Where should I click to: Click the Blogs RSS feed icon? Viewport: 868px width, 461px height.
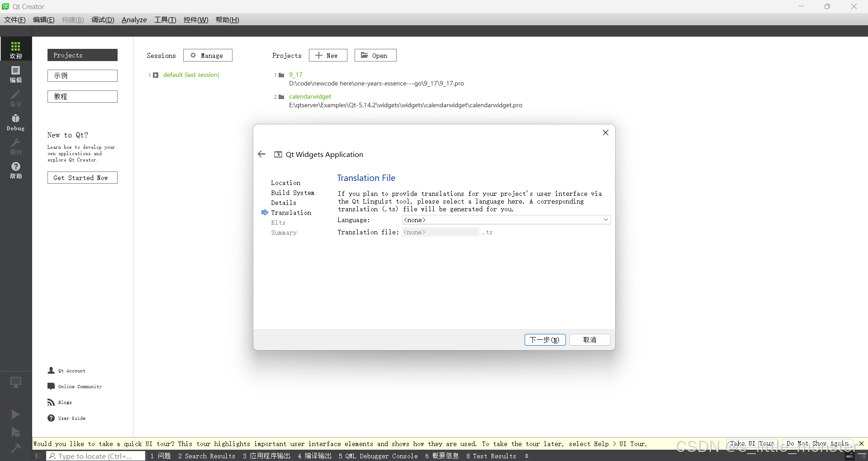(51, 402)
